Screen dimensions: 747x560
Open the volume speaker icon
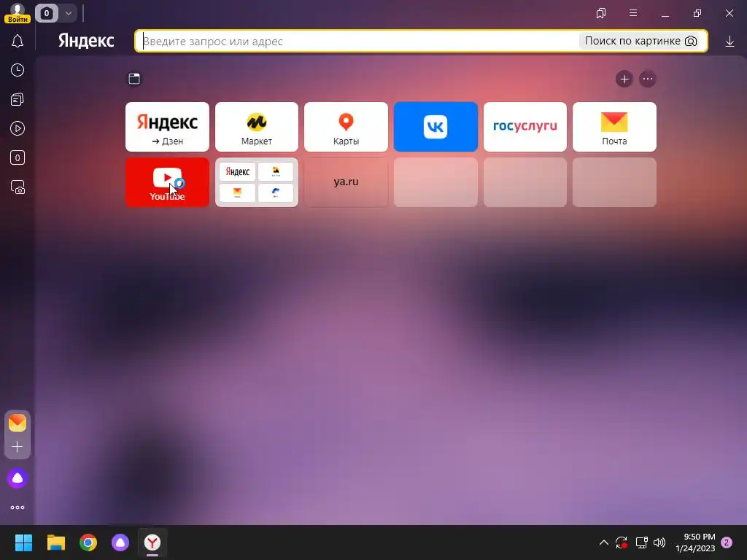[659, 542]
